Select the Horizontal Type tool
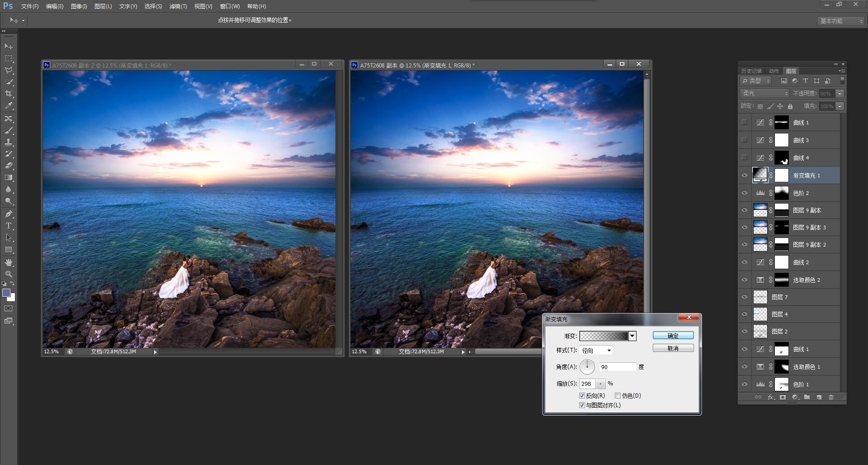The width and height of the screenshot is (868, 465). [x=9, y=226]
